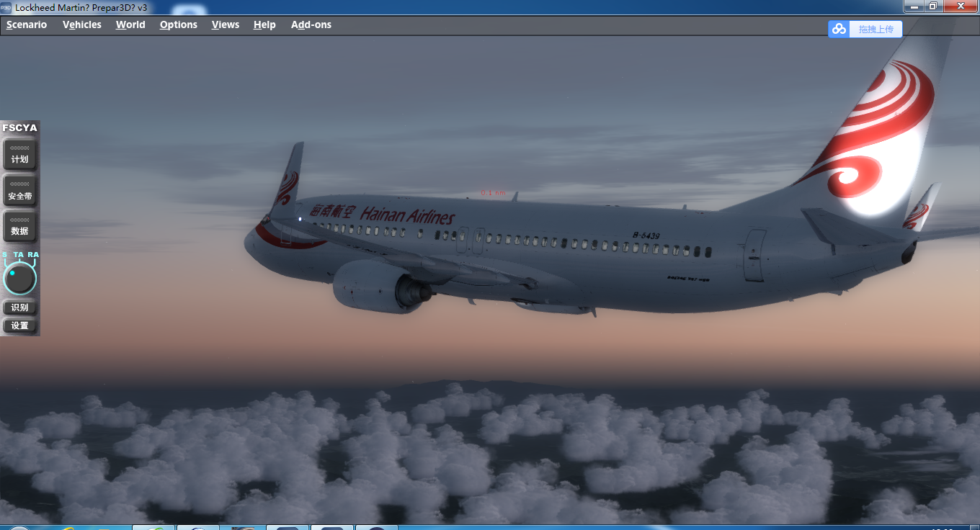Click the 拖拽上传 upload widget
This screenshot has height=530, width=980.
[x=865, y=29]
